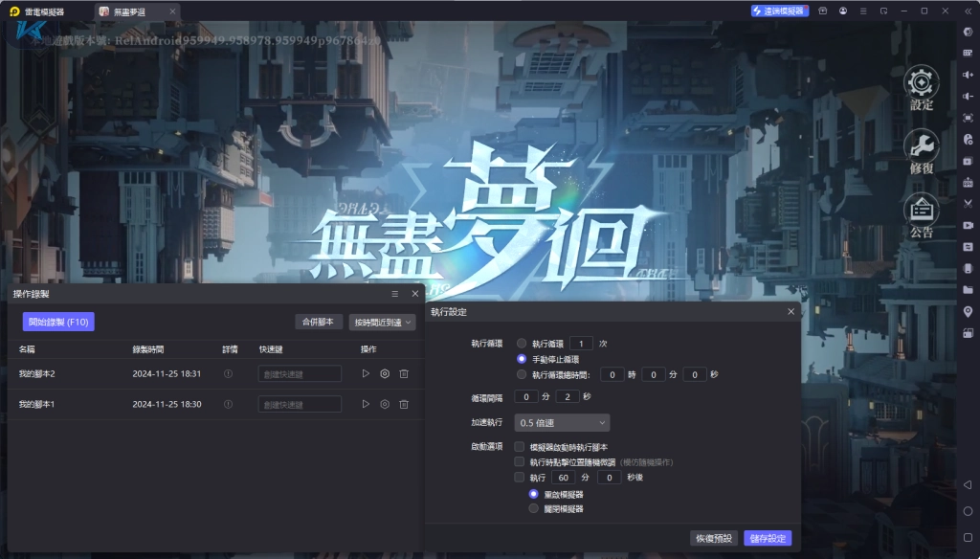Toggle the fullscreen sidebar icon
The image size is (980, 559).
pos(969,118)
